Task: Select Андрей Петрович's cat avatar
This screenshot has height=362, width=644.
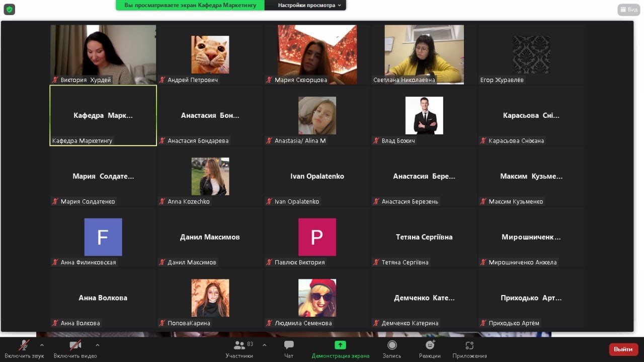Action: click(210, 54)
